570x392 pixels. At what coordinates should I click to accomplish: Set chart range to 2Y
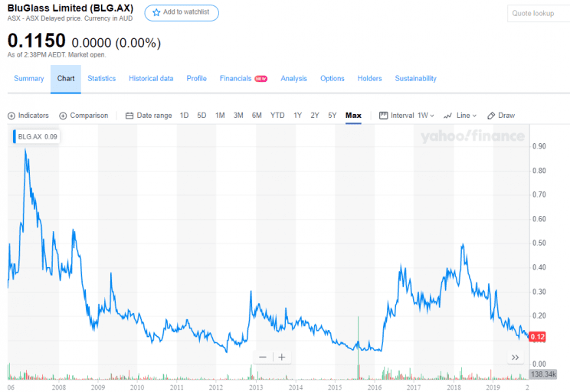pyautogui.click(x=315, y=116)
